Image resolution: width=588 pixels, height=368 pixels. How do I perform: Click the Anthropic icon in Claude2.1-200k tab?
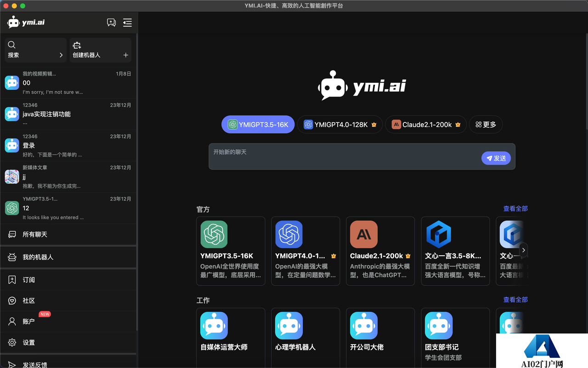click(x=396, y=125)
